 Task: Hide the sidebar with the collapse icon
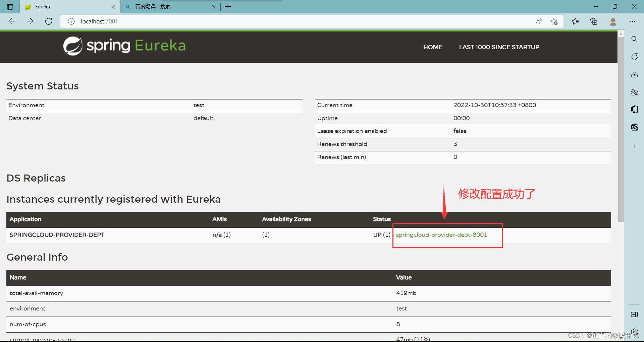coord(634,314)
